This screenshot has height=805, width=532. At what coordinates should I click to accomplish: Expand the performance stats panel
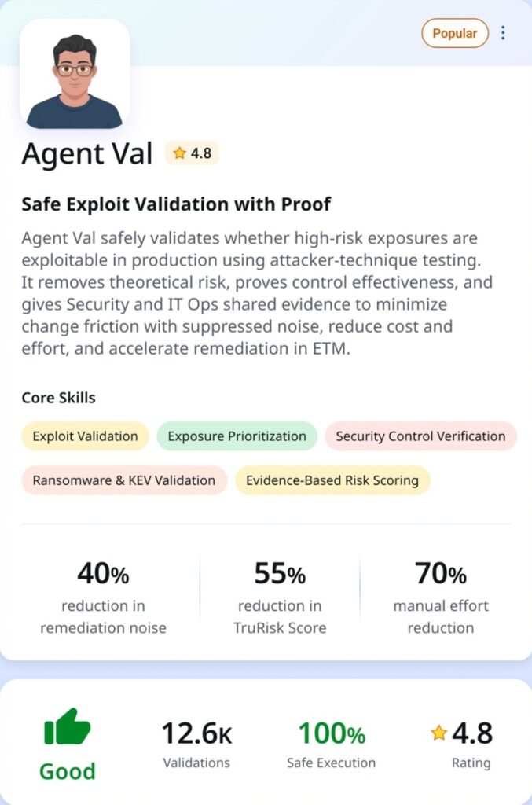[266, 594]
